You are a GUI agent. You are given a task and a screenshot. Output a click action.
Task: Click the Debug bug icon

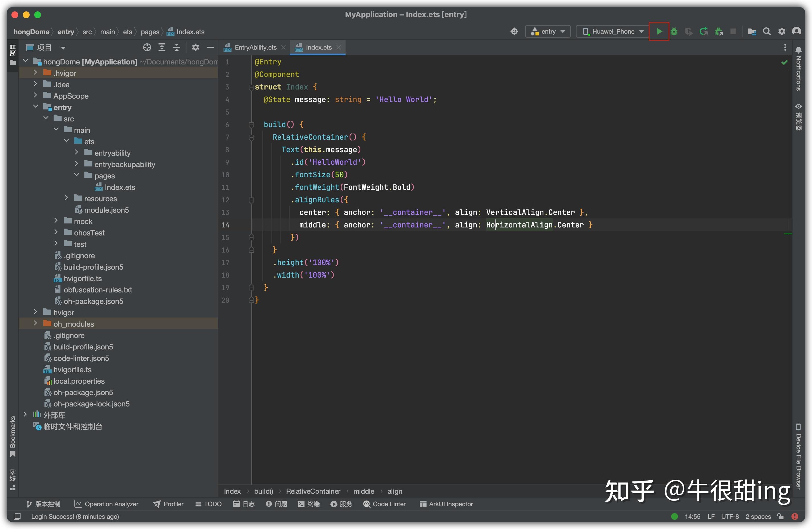[x=674, y=31]
